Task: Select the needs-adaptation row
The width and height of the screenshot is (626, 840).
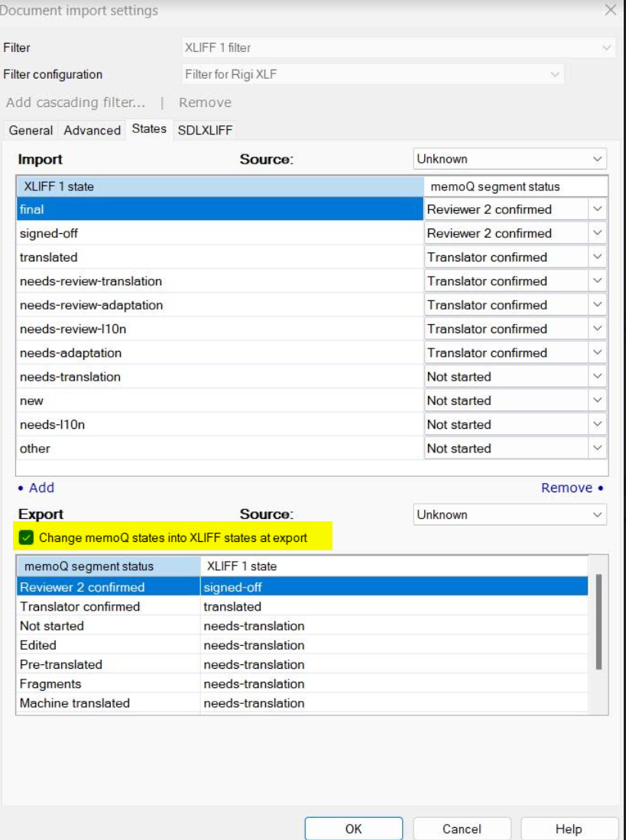Action: tap(220, 353)
